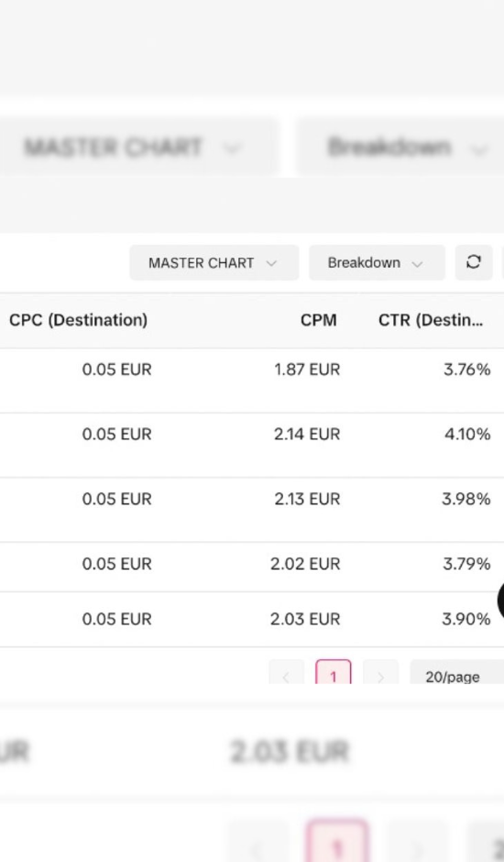Select 0.05 EUR CPC in the 1.87 EUR row
This screenshot has height=862, width=504.
point(116,370)
